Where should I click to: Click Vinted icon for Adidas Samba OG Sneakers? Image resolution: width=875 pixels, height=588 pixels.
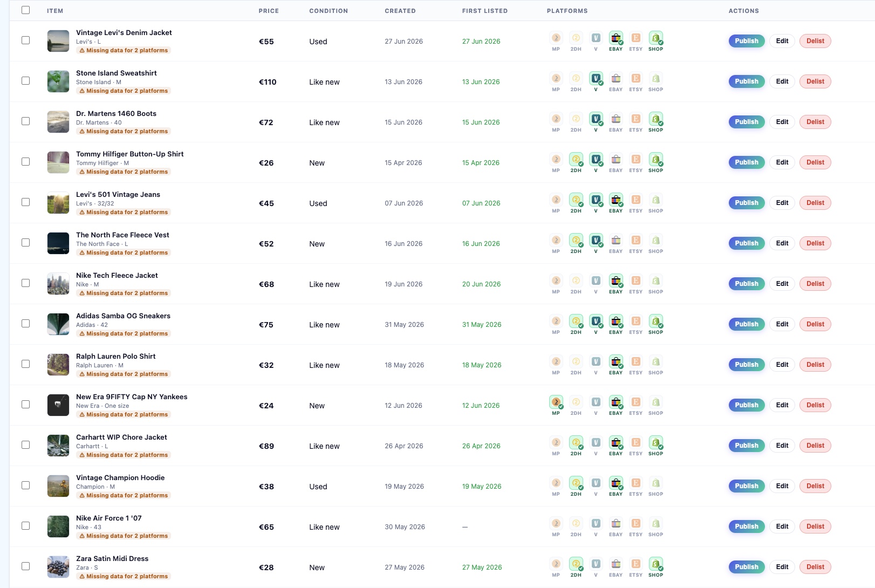pyautogui.click(x=596, y=321)
